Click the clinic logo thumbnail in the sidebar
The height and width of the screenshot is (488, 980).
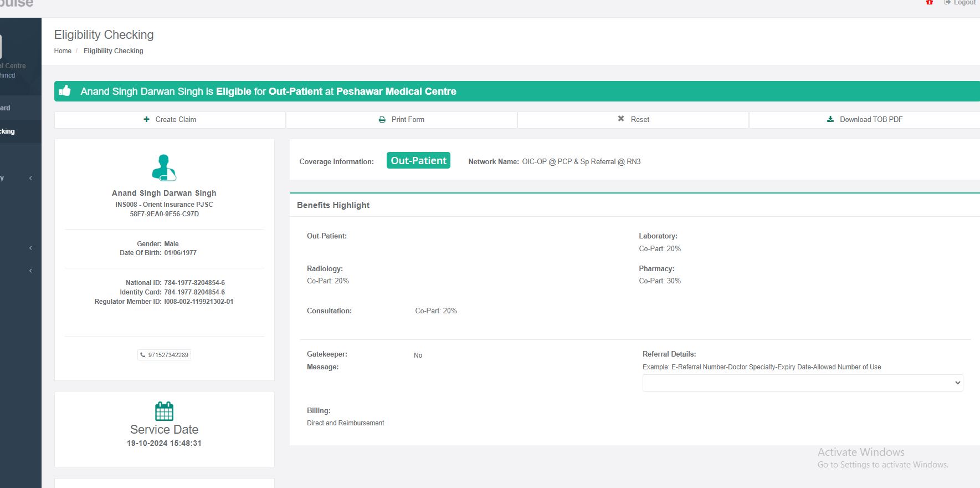coord(1,47)
